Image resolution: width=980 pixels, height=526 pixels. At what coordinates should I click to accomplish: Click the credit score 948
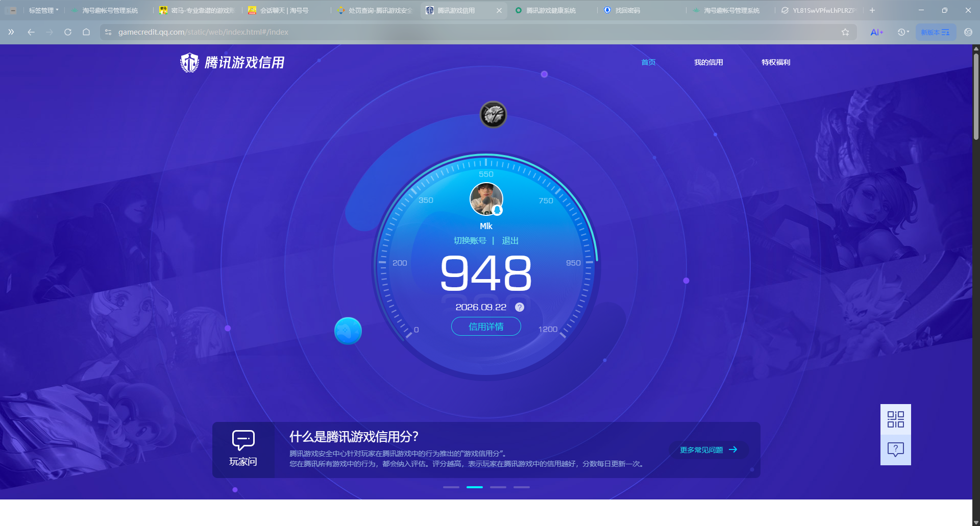(x=486, y=273)
